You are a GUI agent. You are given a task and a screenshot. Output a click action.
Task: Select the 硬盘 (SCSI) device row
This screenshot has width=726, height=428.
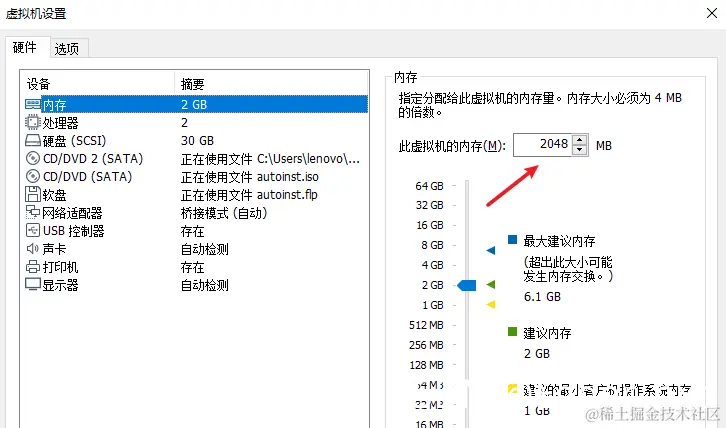tap(196, 140)
